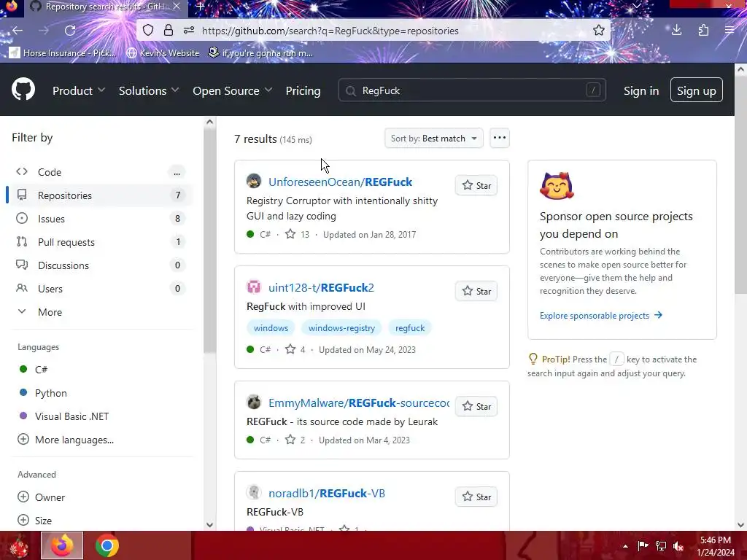Image resolution: width=747 pixels, height=560 pixels.
Task: Click the uint128-t avatar image
Action: tap(253, 287)
